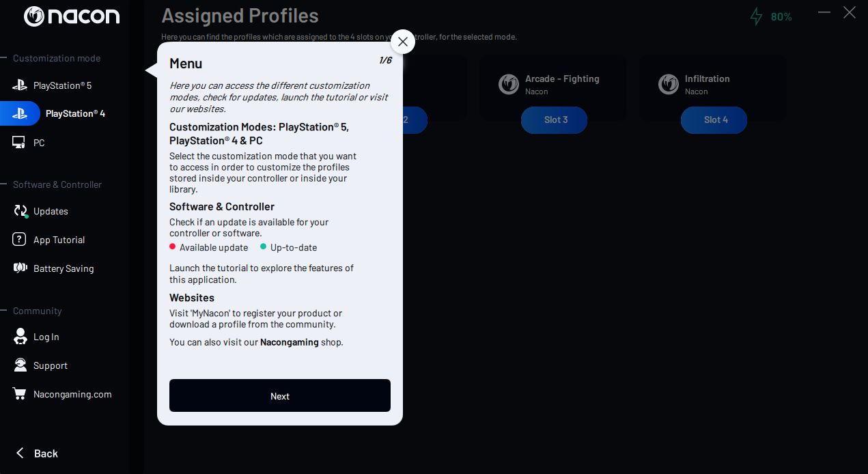Click the battery charge lightning icon
The width and height of the screenshot is (868, 474).
coord(756,16)
